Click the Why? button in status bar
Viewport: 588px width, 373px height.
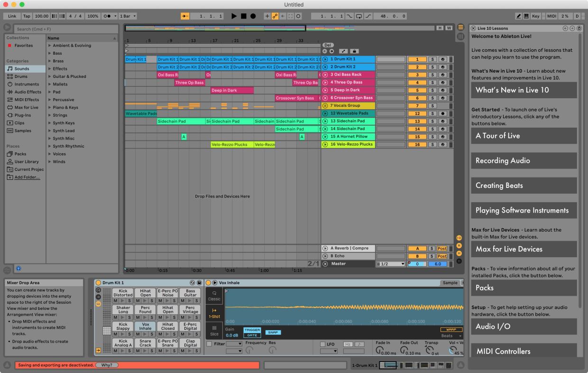tap(107, 365)
